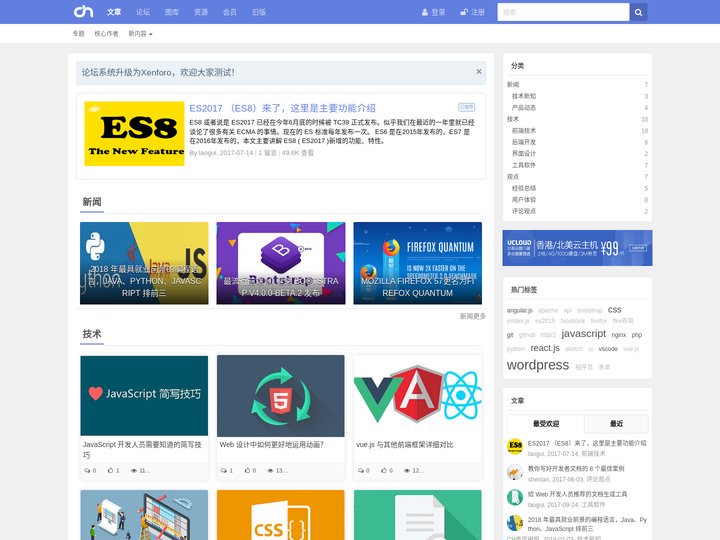
Task: Select the 评论观点 category
Action: coord(524,211)
